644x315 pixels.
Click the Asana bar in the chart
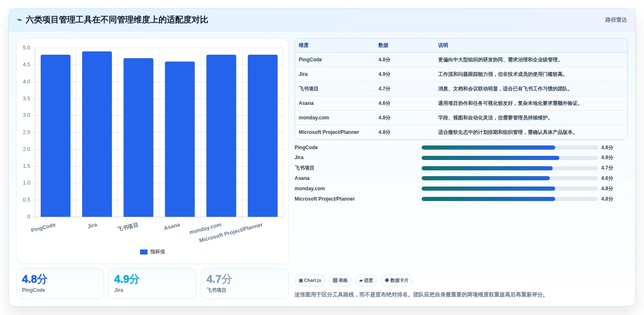click(x=180, y=139)
